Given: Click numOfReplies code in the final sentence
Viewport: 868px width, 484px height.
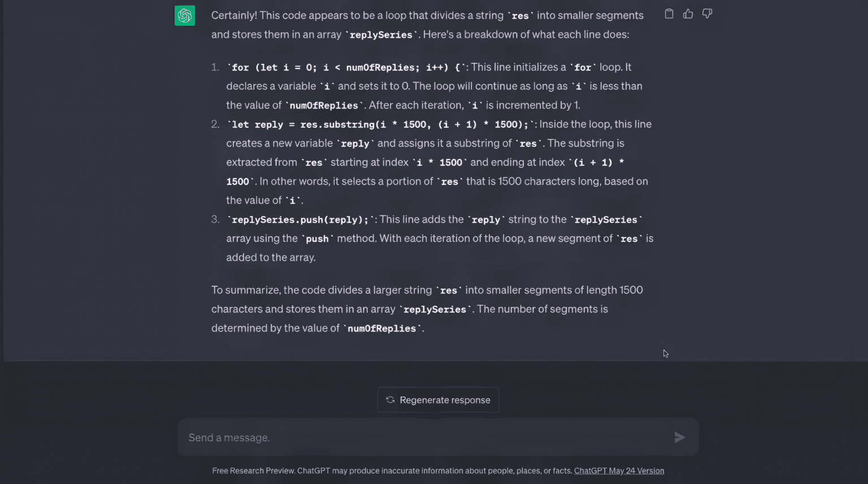Looking at the screenshot, I should (381, 329).
